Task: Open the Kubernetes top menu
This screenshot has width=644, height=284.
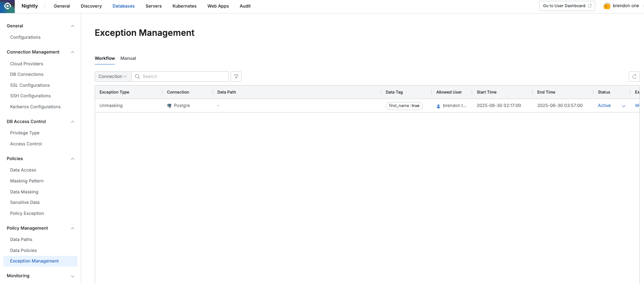Action: tap(184, 6)
